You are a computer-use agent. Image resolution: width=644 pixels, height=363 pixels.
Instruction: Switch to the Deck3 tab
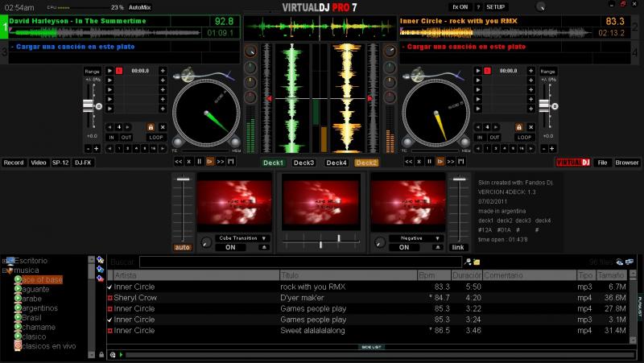[303, 163]
